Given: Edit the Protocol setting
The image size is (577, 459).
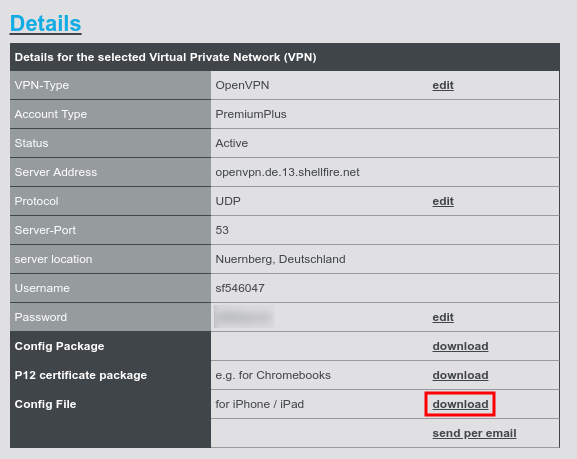Looking at the screenshot, I should pyautogui.click(x=443, y=201).
